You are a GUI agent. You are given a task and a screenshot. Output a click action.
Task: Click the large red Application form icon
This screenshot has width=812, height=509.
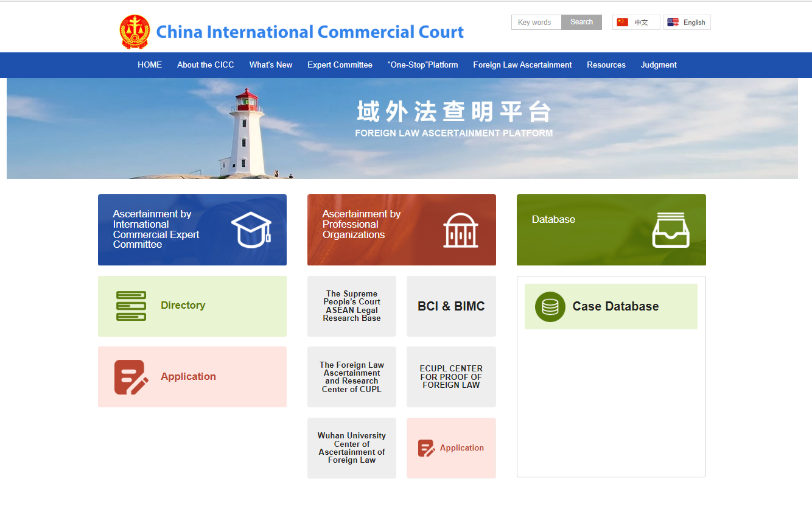[x=131, y=377]
